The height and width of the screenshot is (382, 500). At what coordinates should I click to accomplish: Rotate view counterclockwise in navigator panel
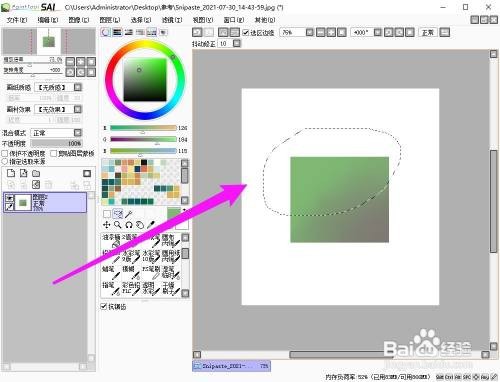tap(70, 72)
